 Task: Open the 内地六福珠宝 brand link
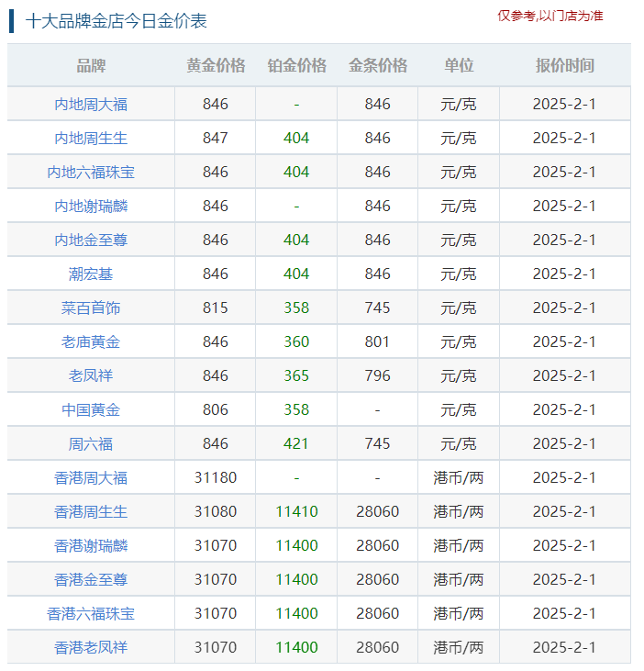click(x=91, y=172)
